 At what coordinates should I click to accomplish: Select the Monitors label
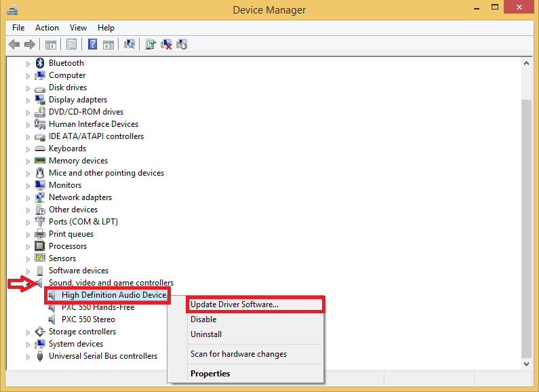pos(65,185)
